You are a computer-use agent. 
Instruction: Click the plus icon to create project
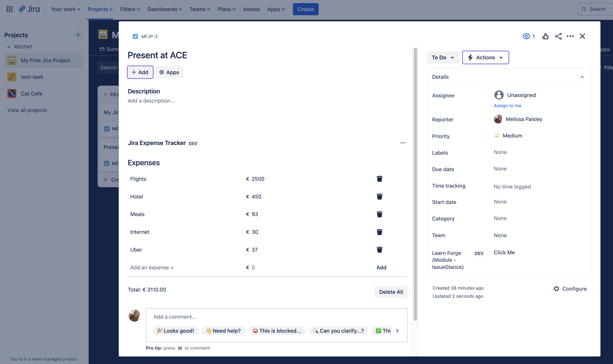[78, 35]
